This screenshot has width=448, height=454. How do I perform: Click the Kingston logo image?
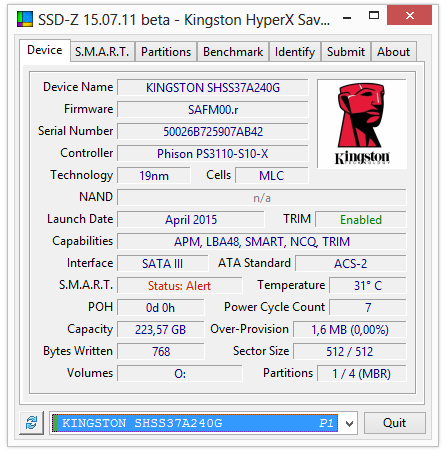point(362,124)
